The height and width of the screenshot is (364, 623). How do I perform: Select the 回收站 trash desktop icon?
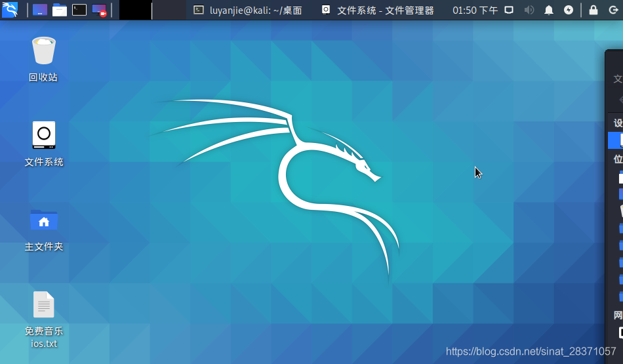(x=43, y=59)
